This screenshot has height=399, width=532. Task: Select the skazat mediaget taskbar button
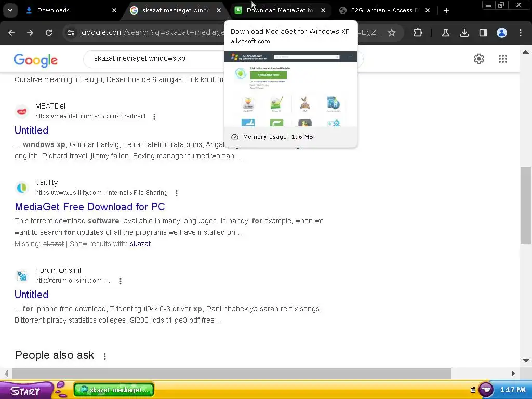114,390
